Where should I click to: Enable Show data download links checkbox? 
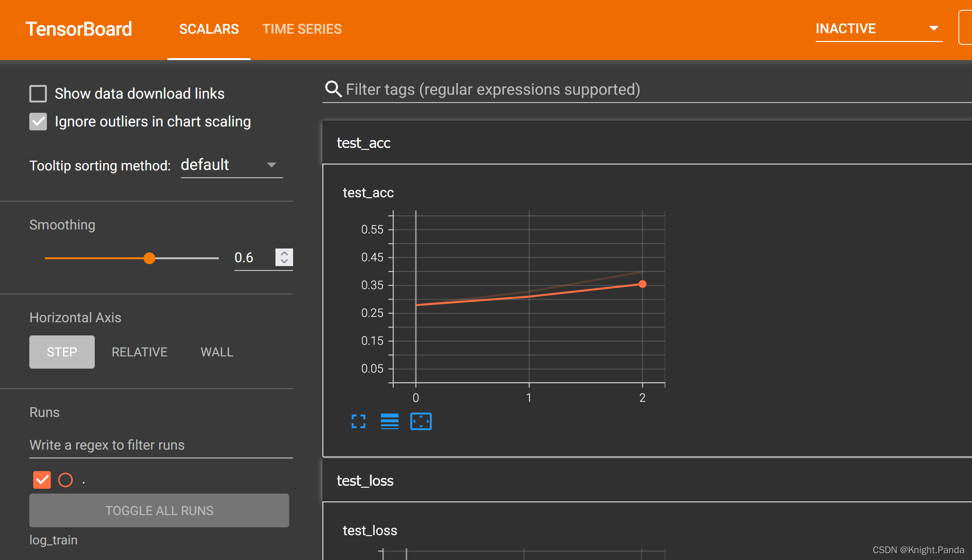click(38, 94)
